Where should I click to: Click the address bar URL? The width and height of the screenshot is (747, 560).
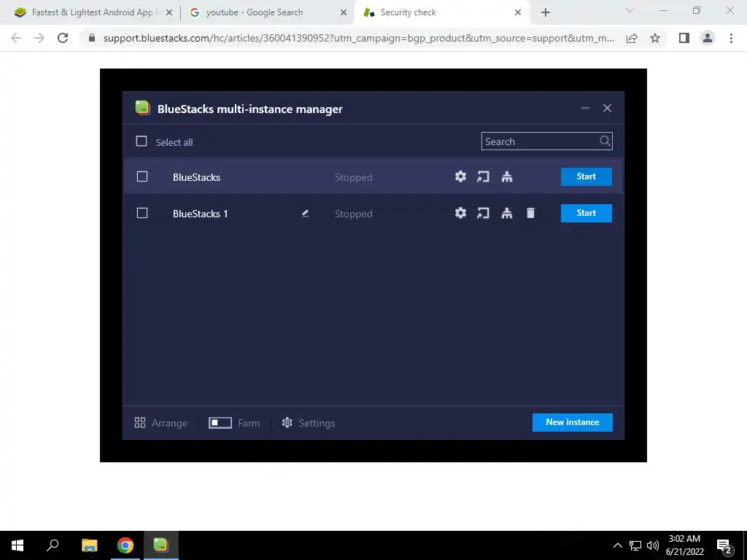coord(359,38)
